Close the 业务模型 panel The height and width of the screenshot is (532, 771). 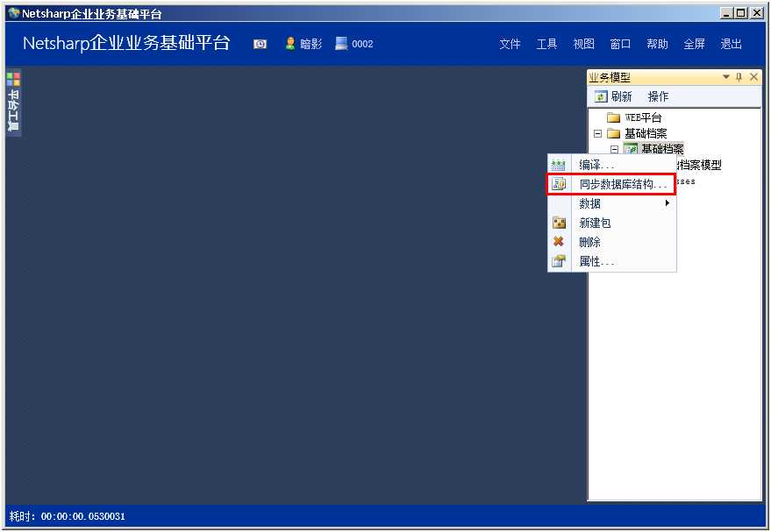click(753, 77)
